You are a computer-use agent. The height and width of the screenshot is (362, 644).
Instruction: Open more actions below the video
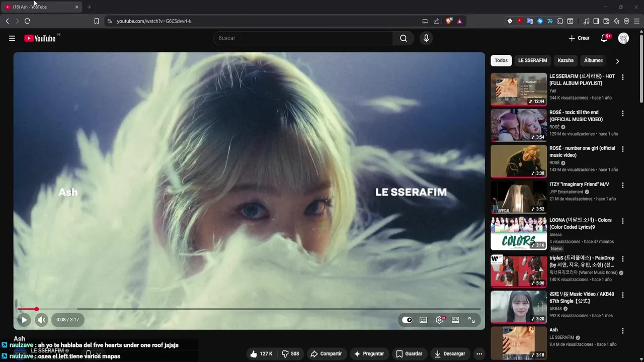(x=479, y=354)
